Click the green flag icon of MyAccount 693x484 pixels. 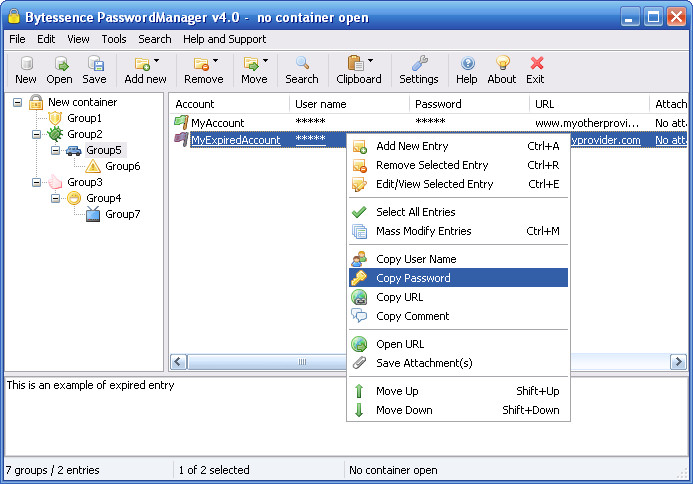pyautogui.click(x=181, y=122)
